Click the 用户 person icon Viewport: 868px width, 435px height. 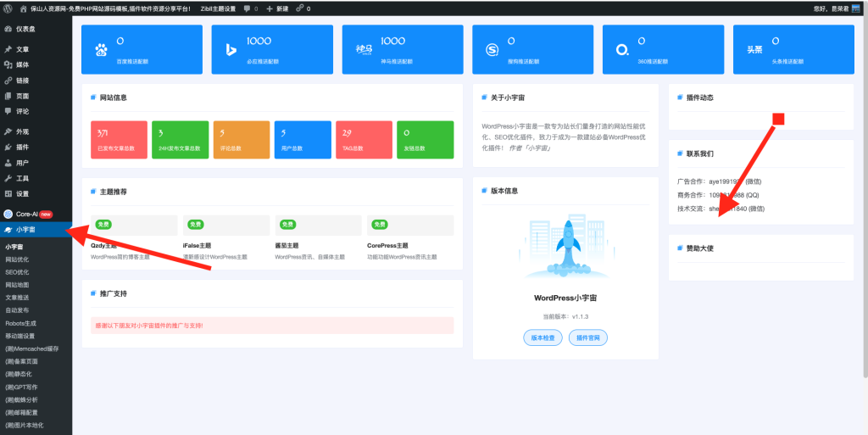pos(8,163)
